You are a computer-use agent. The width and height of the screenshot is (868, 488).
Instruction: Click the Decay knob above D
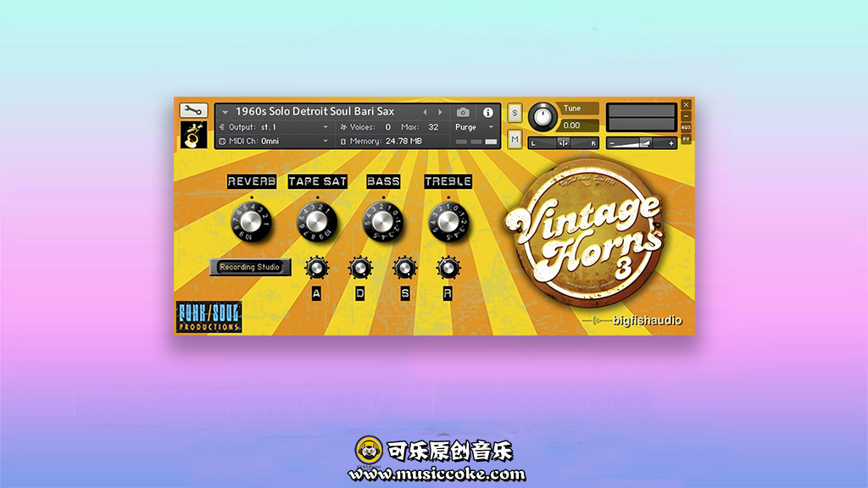[360, 269]
